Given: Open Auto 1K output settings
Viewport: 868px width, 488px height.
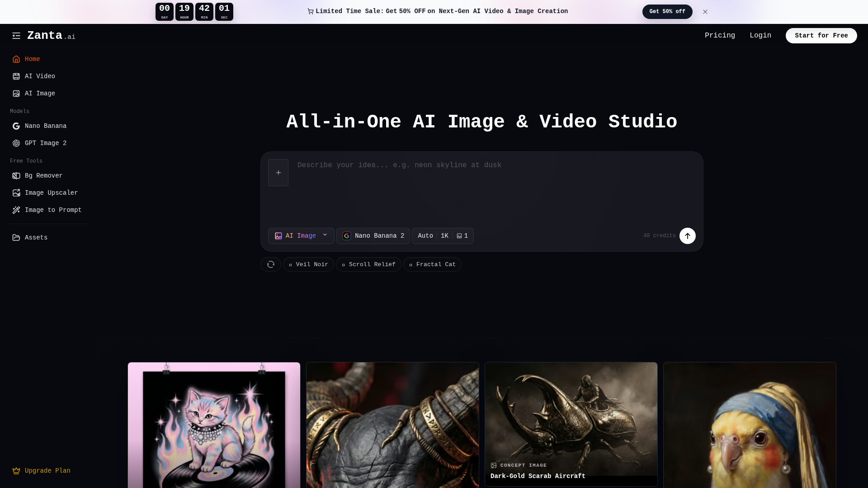Looking at the screenshot, I should (443, 236).
